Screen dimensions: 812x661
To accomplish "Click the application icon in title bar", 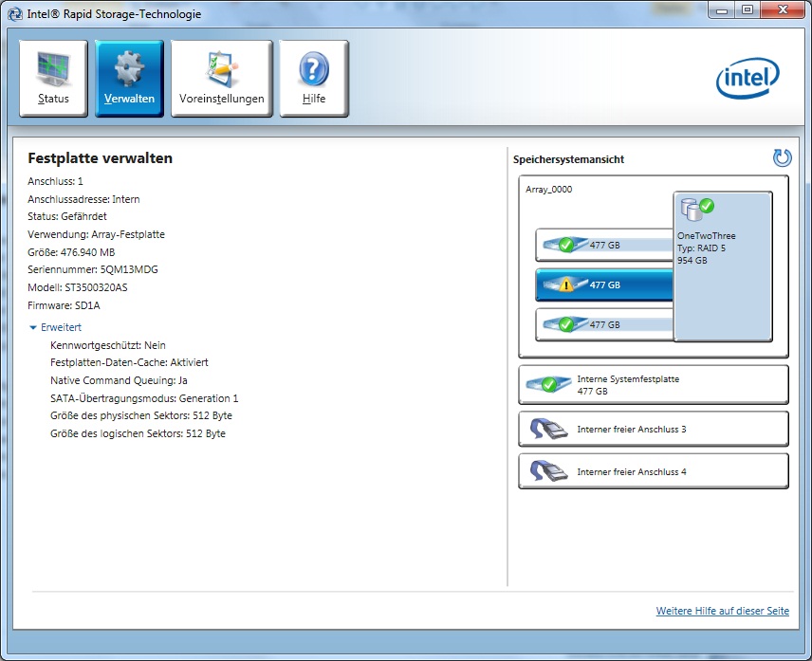I will (15, 14).
